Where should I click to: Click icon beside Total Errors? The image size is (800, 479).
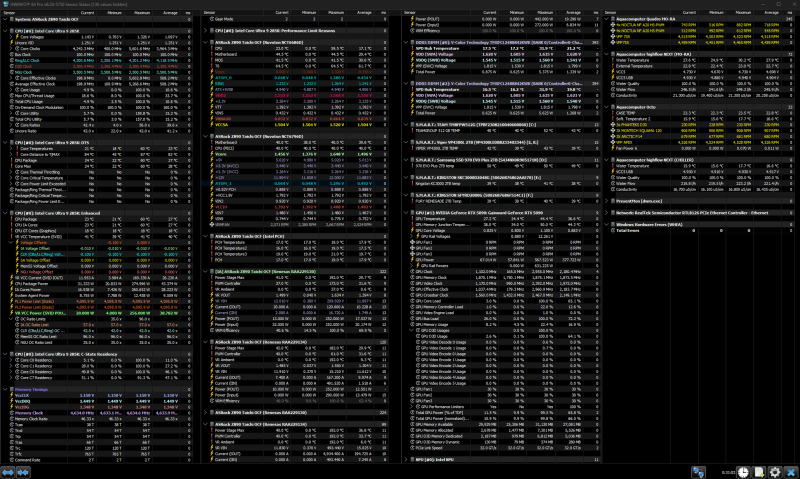[x=613, y=231]
